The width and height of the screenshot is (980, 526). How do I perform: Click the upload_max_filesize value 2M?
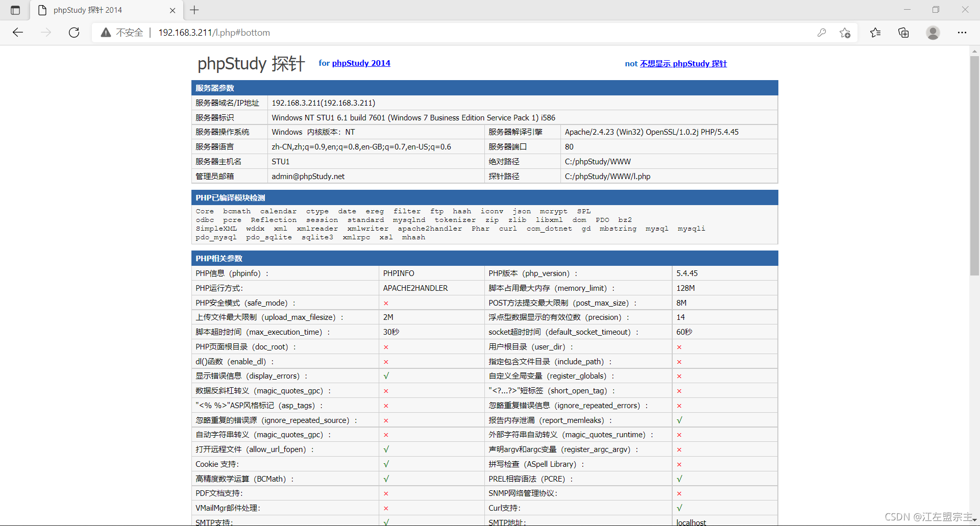tap(388, 317)
